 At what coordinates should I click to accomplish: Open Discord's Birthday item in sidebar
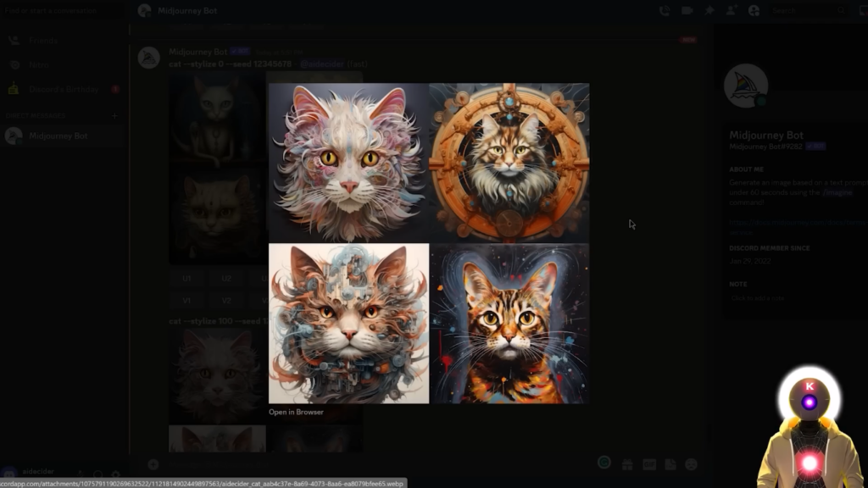click(x=62, y=89)
